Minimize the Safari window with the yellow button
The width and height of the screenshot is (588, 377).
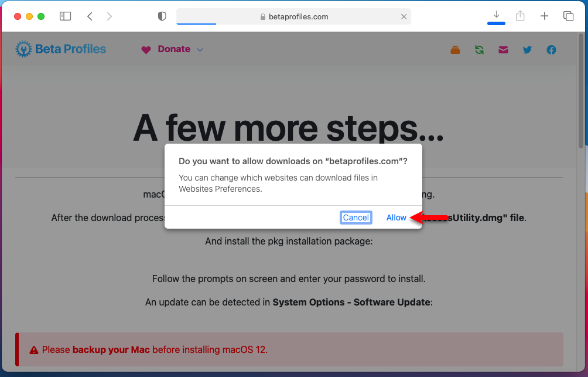tap(29, 16)
